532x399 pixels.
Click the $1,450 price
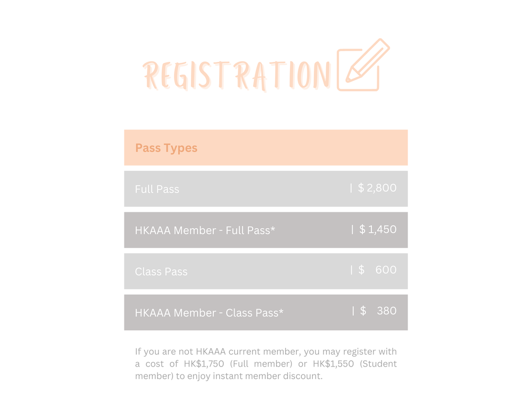pyautogui.click(x=378, y=229)
